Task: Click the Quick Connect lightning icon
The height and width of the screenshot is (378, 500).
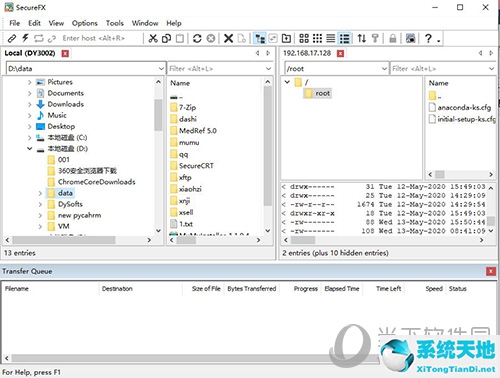Action: click(25, 38)
